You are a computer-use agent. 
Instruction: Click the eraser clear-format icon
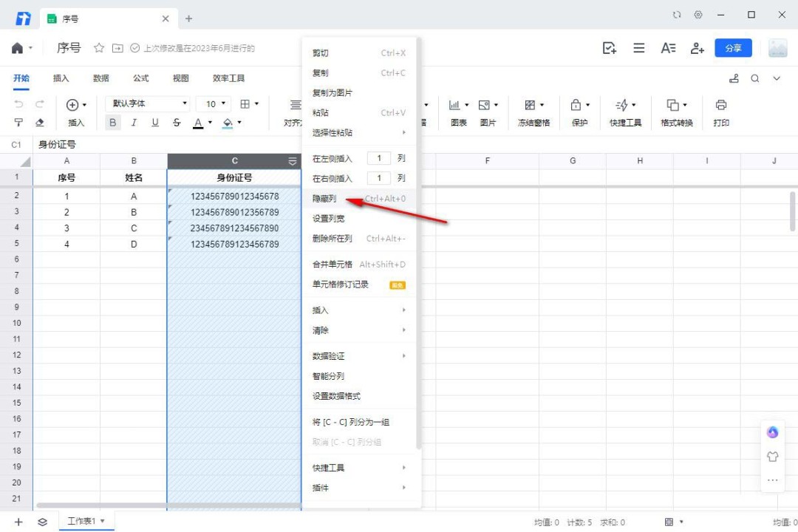click(x=40, y=123)
